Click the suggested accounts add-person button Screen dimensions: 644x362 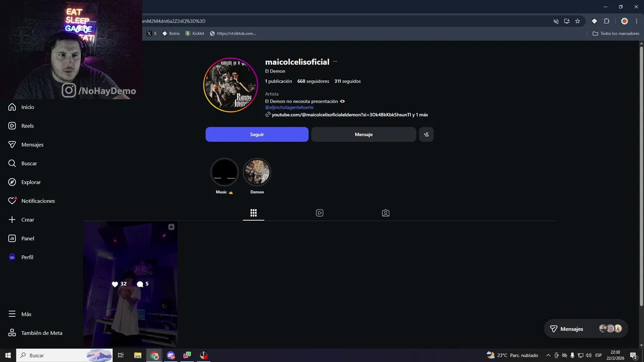click(x=426, y=134)
